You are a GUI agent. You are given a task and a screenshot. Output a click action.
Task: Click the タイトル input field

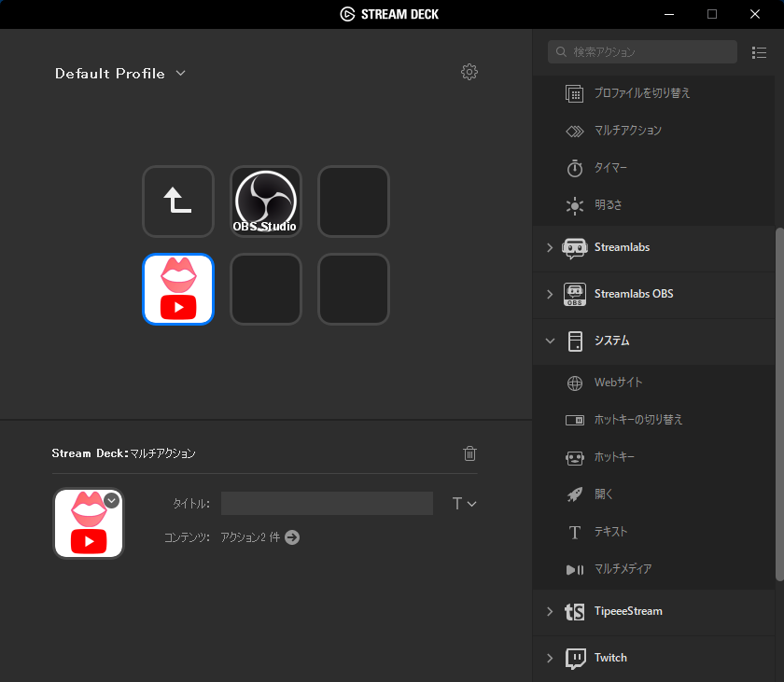click(327, 504)
